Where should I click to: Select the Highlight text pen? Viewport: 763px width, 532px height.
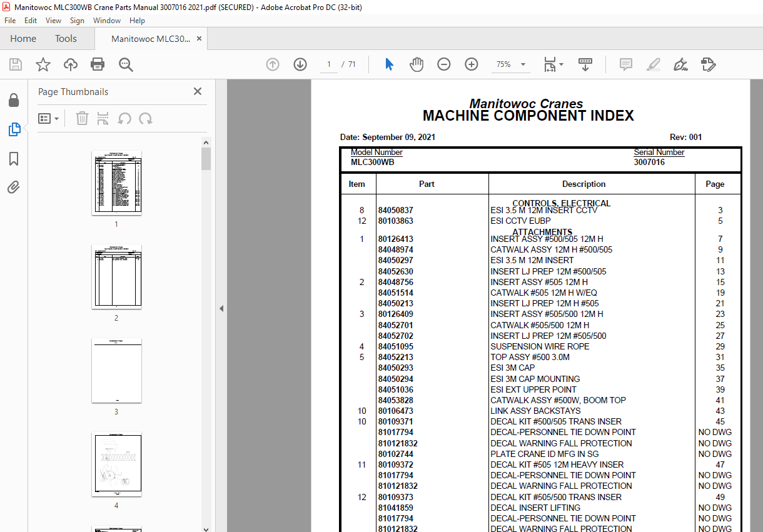[653, 64]
